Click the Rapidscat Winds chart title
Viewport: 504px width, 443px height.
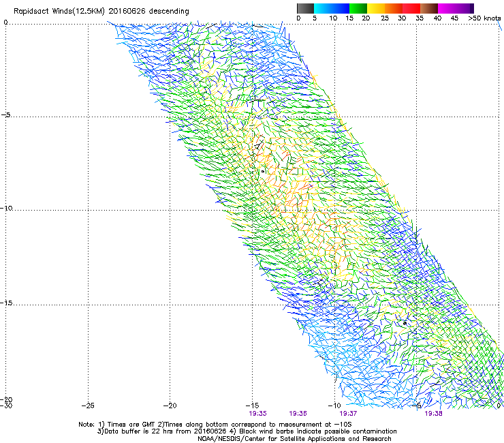pos(101,12)
